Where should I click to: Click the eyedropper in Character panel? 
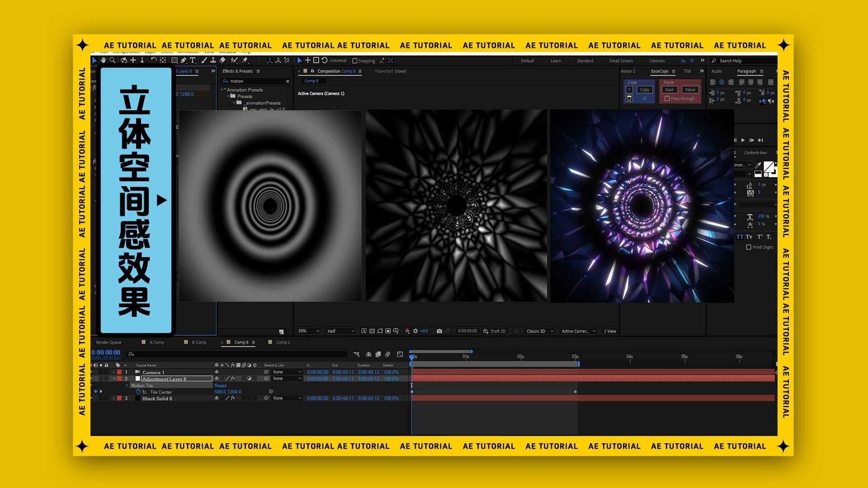point(758,165)
